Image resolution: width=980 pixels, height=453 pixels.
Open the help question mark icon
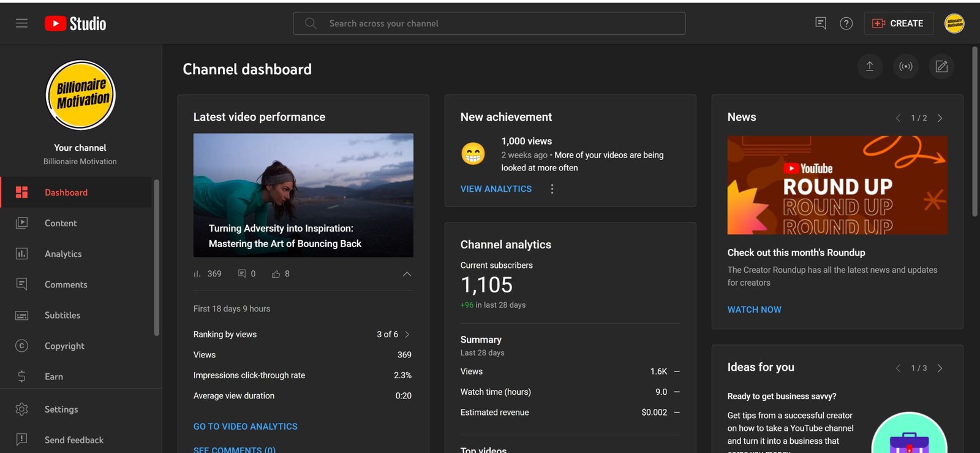(846, 23)
